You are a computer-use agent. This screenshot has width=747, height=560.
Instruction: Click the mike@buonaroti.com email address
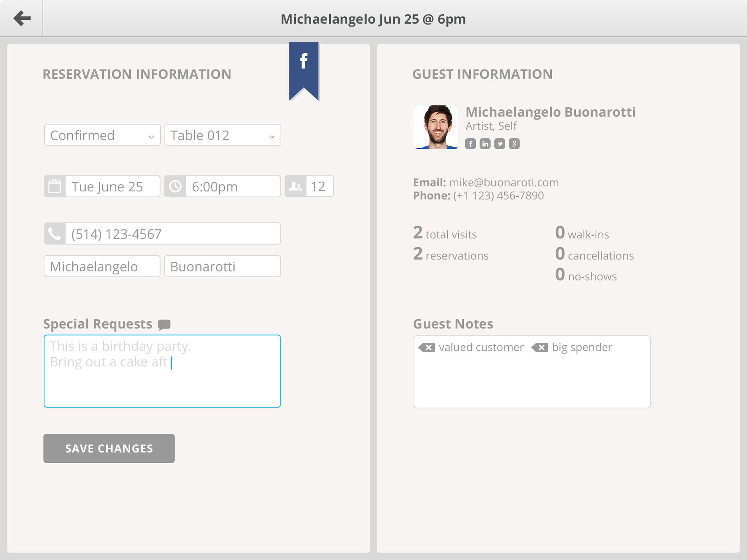coord(503,182)
